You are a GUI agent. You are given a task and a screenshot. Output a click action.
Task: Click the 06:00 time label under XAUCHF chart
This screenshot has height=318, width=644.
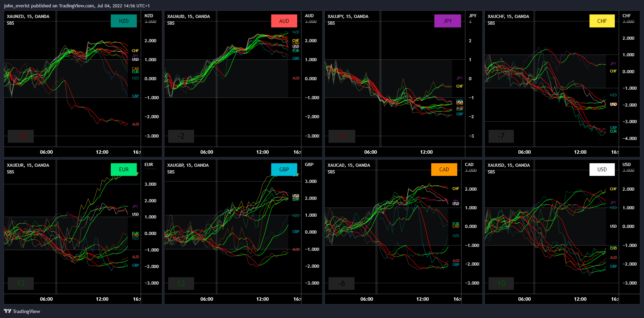coord(524,152)
